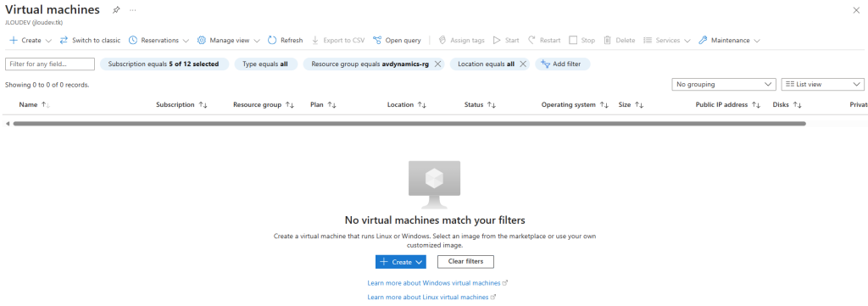Open the Services menu

point(667,41)
